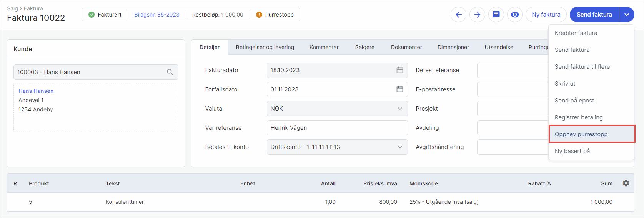The height and width of the screenshot is (218, 644).
Task: Go to the previous invoice arrow
Action: [x=458, y=15]
